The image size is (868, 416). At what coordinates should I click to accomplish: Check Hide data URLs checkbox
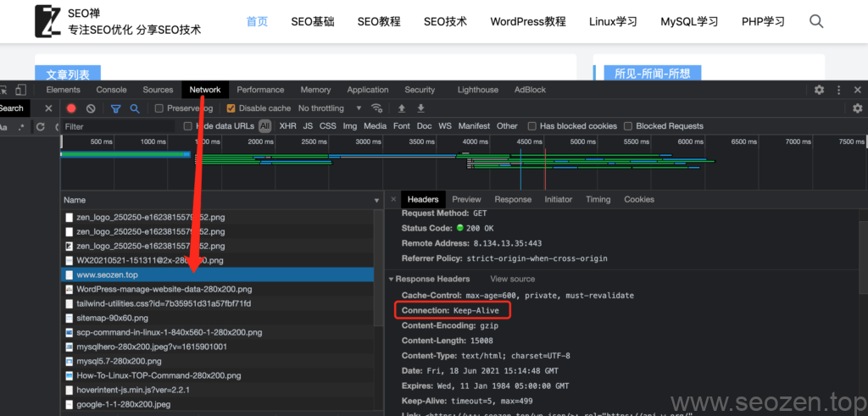[187, 126]
